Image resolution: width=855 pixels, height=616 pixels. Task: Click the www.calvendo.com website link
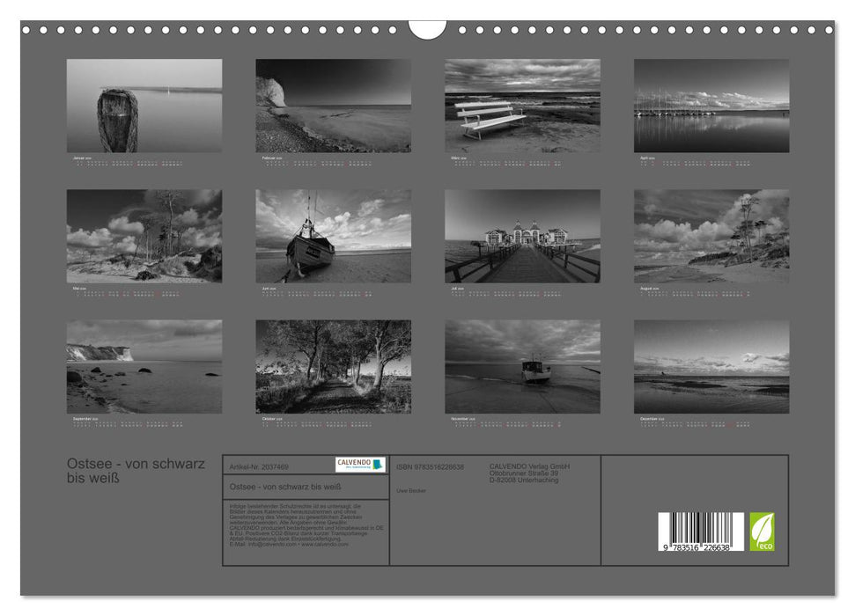click(326, 545)
